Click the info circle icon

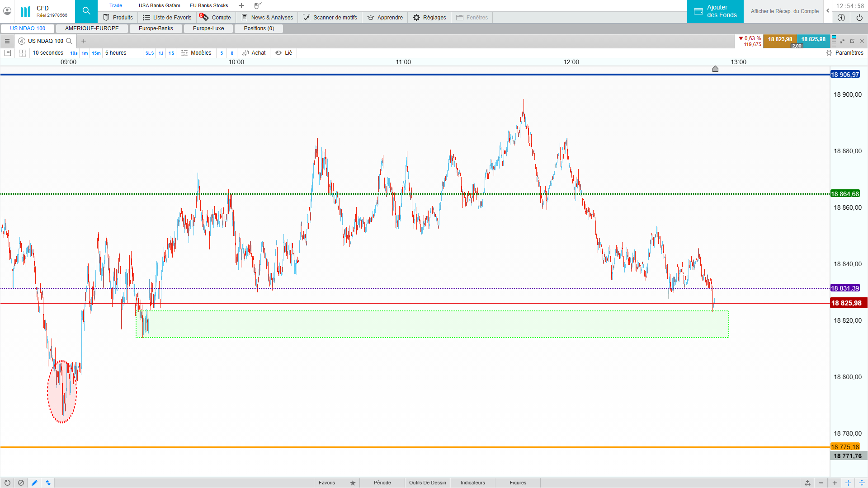tap(841, 18)
